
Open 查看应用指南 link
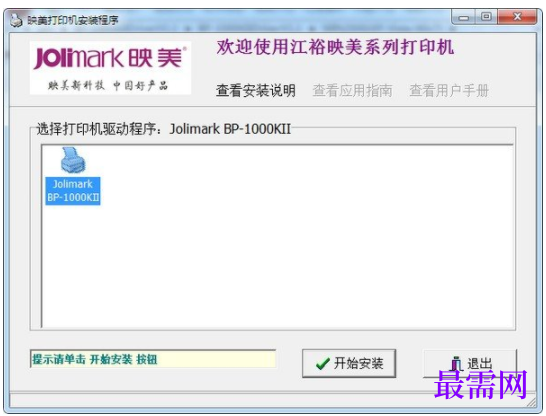(x=352, y=91)
